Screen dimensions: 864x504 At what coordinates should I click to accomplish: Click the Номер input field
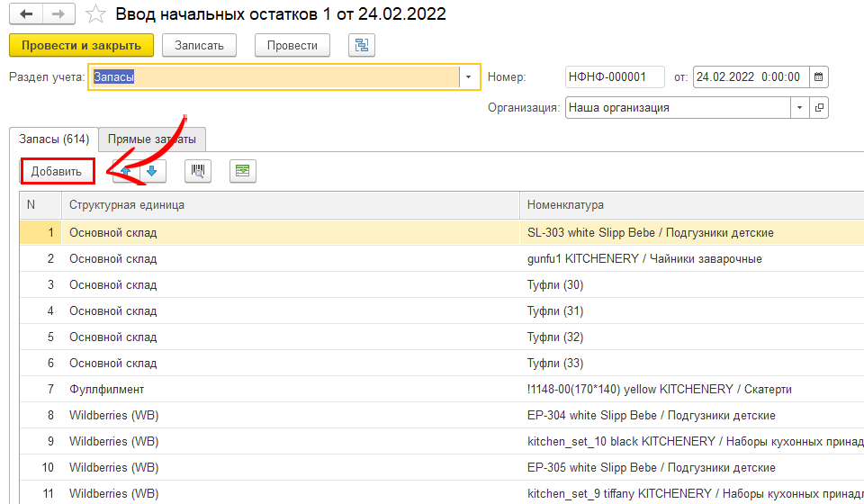(614, 77)
